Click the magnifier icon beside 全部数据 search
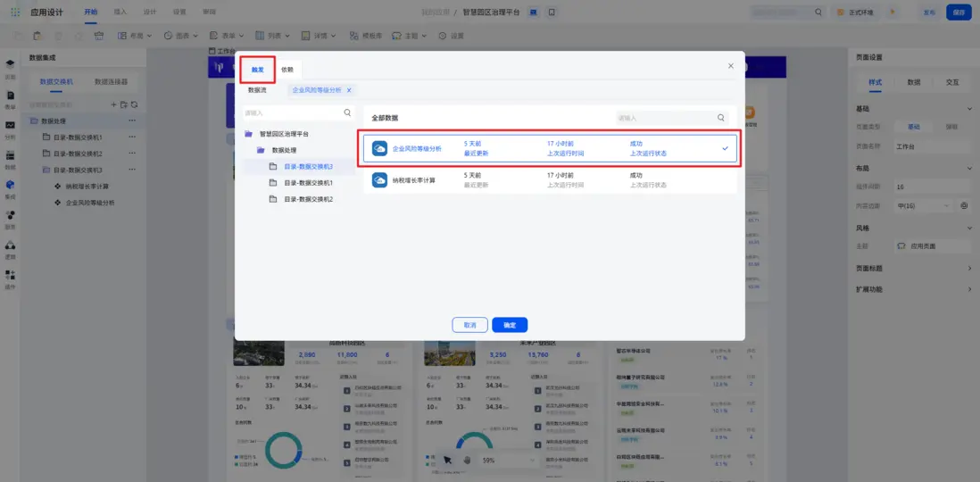 coord(720,118)
